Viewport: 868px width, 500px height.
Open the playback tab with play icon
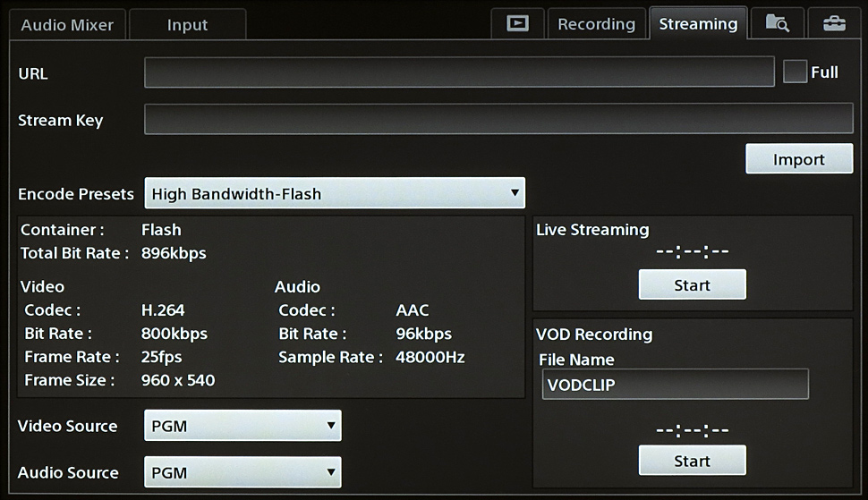coord(517,24)
